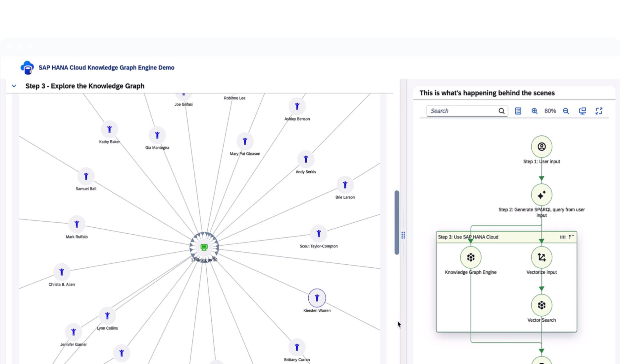Select the Vector Search node

click(542, 305)
